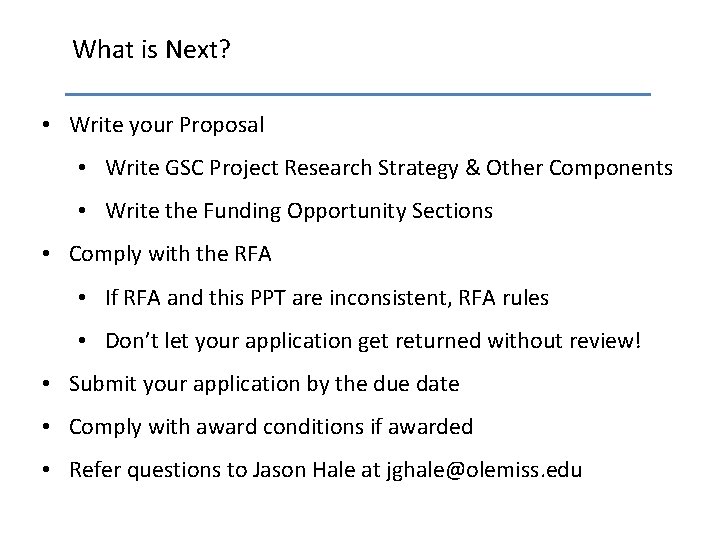Viewport: 720px width, 540px height.
Task: Click the 'GSC Project Research Strategy' line
Action: [x=389, y=168]
